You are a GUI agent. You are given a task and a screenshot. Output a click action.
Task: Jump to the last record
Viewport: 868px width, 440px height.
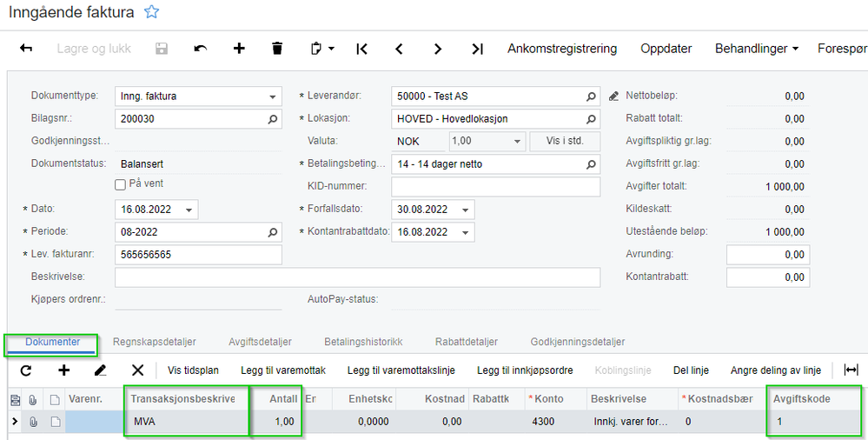(477, 49)
